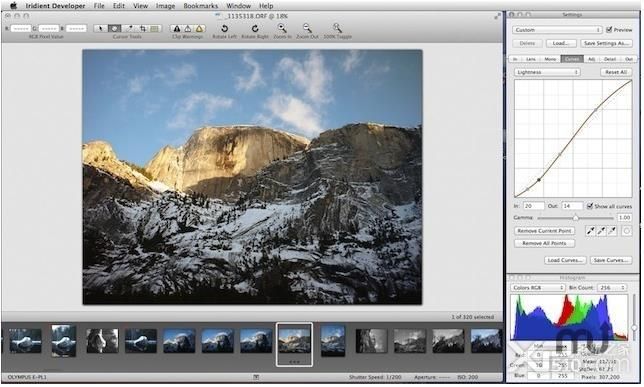Click the small icon in the status bar center
The width and height of the screenshot is (644, 387).
256,377
